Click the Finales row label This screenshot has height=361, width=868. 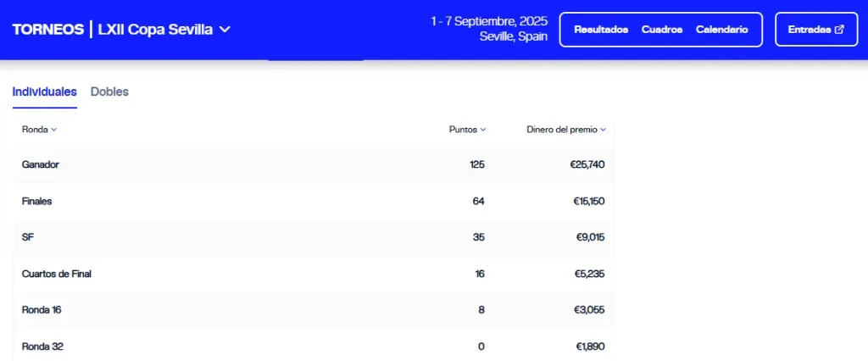pos(37,201)
